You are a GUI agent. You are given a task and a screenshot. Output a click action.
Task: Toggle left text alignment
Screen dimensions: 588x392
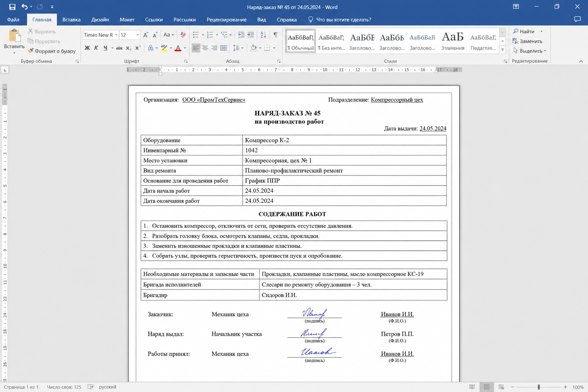(x=196, y=48)
